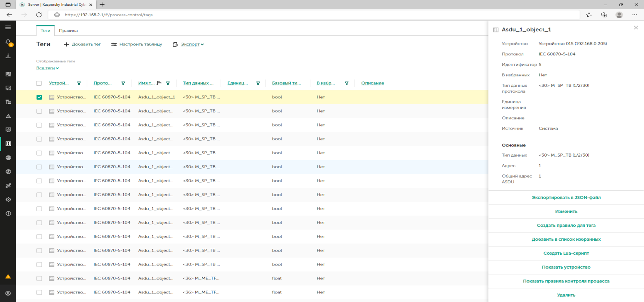Click Экспортировать в JSON-файл
The width and height of the screenshot is (644, 302).
(x=566, y=198)
